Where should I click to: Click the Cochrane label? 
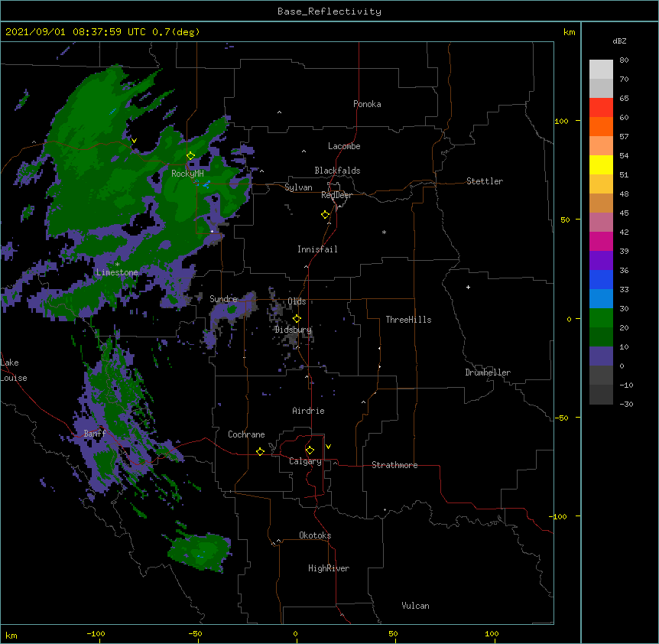coord(246,434)
